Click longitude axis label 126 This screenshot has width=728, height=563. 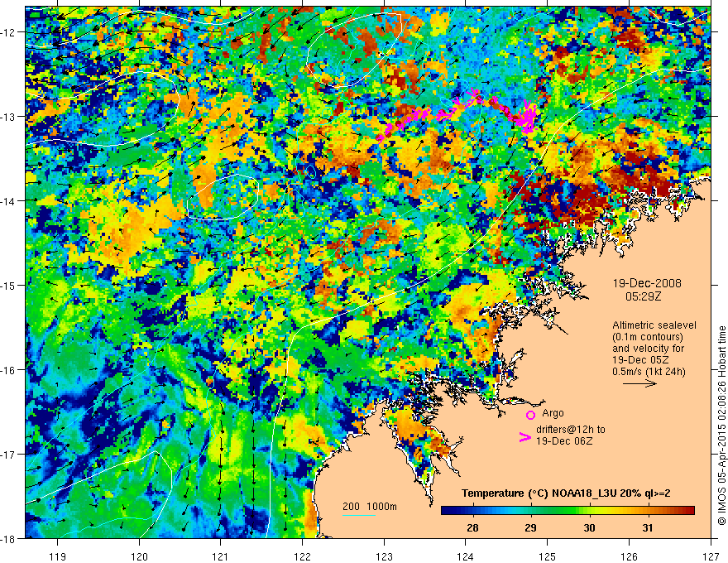pyautogui.click(x=629, y=556)
